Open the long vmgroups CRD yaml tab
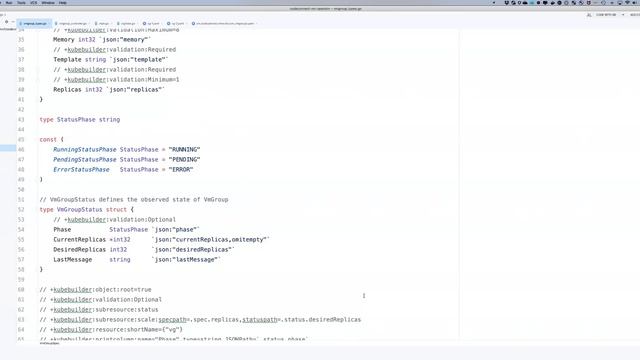Screen dimensions: 640x360 point(224,24)
